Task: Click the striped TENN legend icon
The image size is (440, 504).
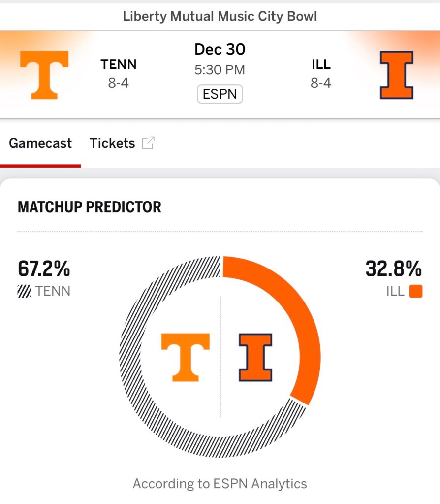Action: pyautogui.click(x=24, y=291)
